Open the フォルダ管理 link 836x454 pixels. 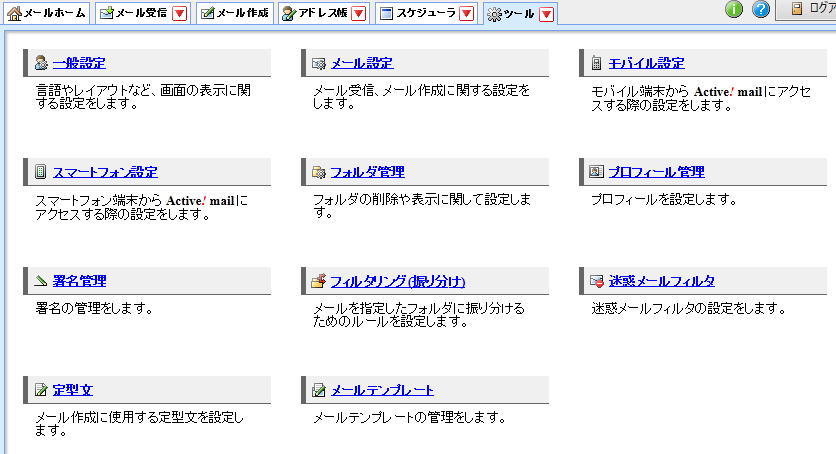[x=367, y=172]
